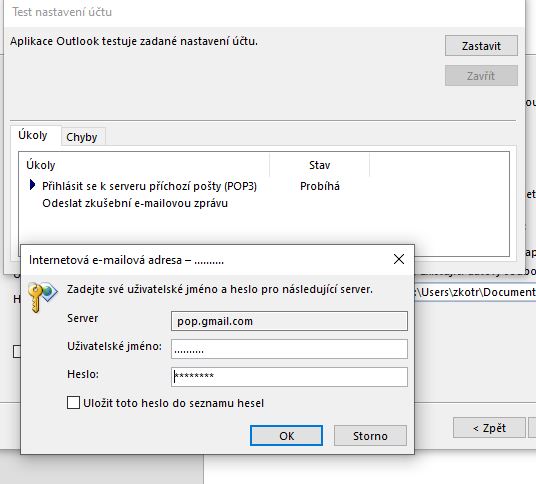Click the file path field in the background window
The image size is (536, 484).
(x=475, y=292)
